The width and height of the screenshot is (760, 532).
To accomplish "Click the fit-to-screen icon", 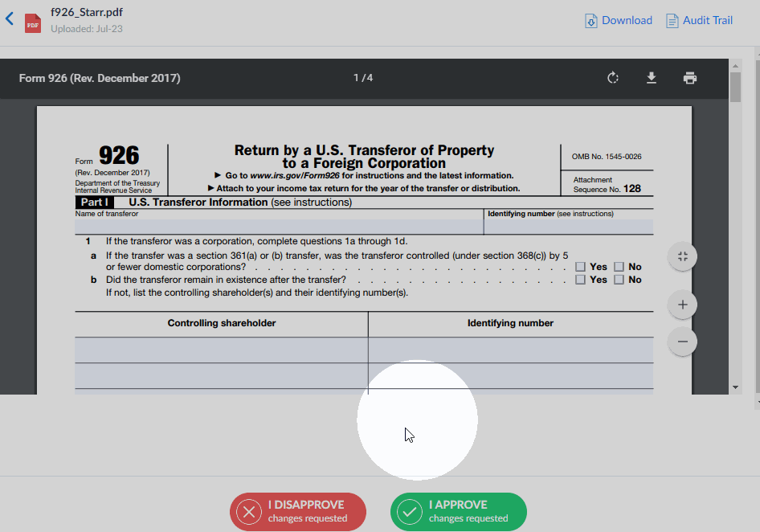I will pos(681,256).
